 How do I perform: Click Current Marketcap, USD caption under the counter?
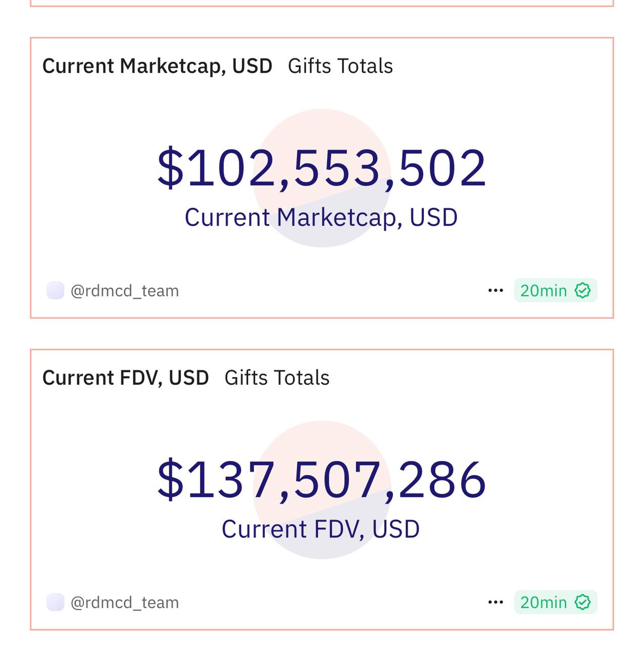pos(321,218)
